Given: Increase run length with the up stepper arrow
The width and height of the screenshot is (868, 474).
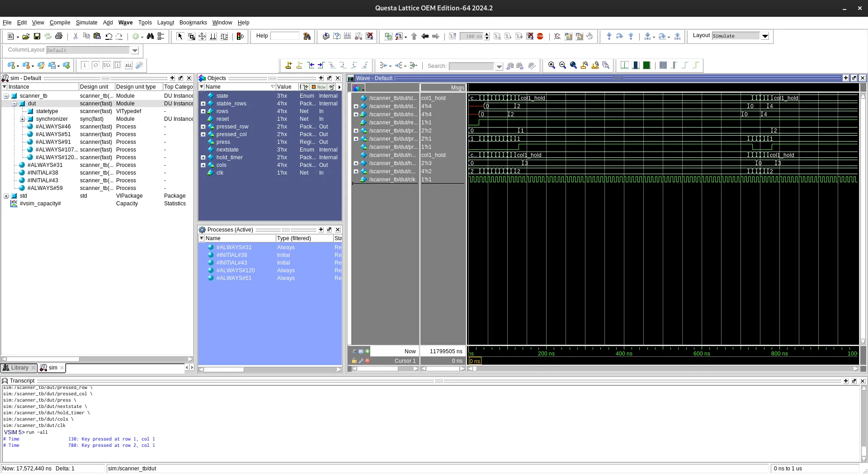Looking at the screenshot, I should point(486,34).
